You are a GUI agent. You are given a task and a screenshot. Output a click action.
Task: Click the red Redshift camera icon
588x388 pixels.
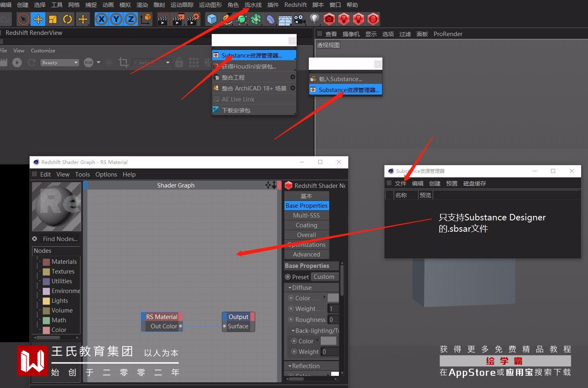click(x=330, y=19)
